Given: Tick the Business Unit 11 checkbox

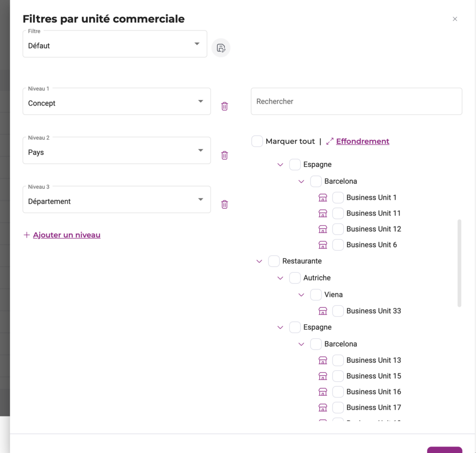Looking at the screenshot, I should click(x=338, y=213).
